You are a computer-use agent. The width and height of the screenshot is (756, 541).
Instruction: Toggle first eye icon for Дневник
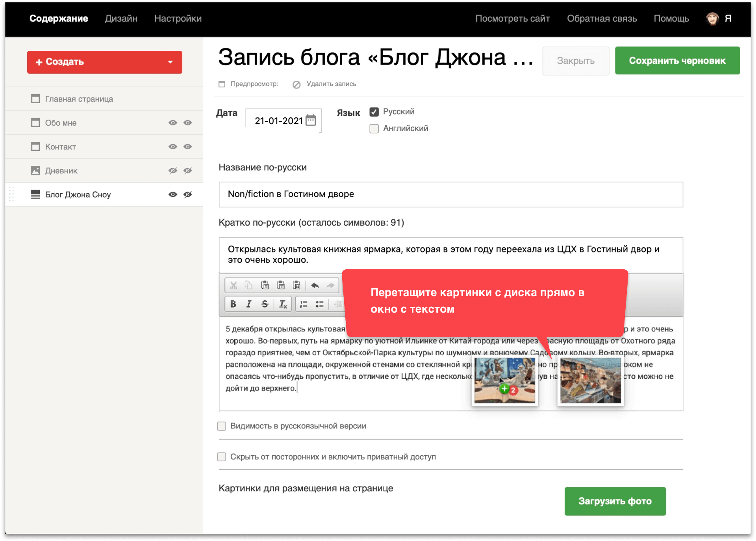tap(172, 170)
